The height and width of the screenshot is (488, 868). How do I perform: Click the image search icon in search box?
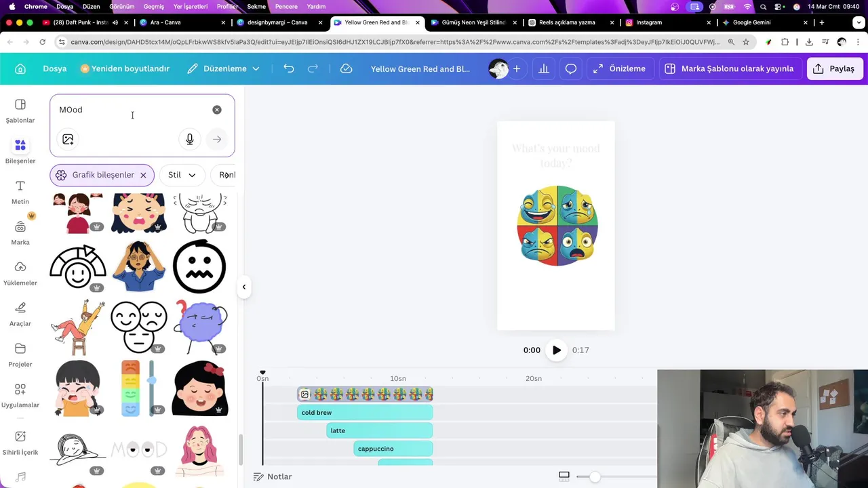click(68, 139)
